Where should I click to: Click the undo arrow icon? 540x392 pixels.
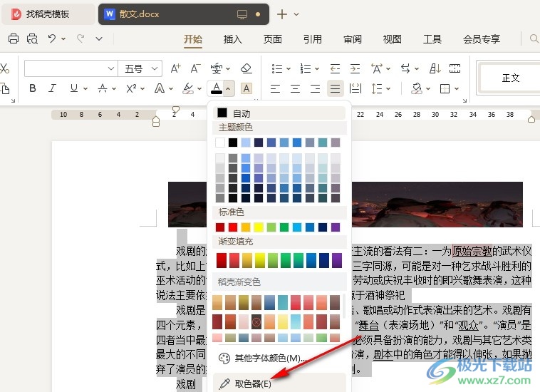pos(52,39)
